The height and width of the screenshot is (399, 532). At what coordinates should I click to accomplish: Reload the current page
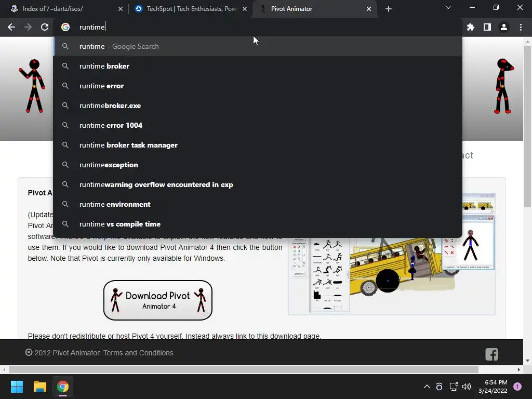pyautogui.click(x=45, y=27)
